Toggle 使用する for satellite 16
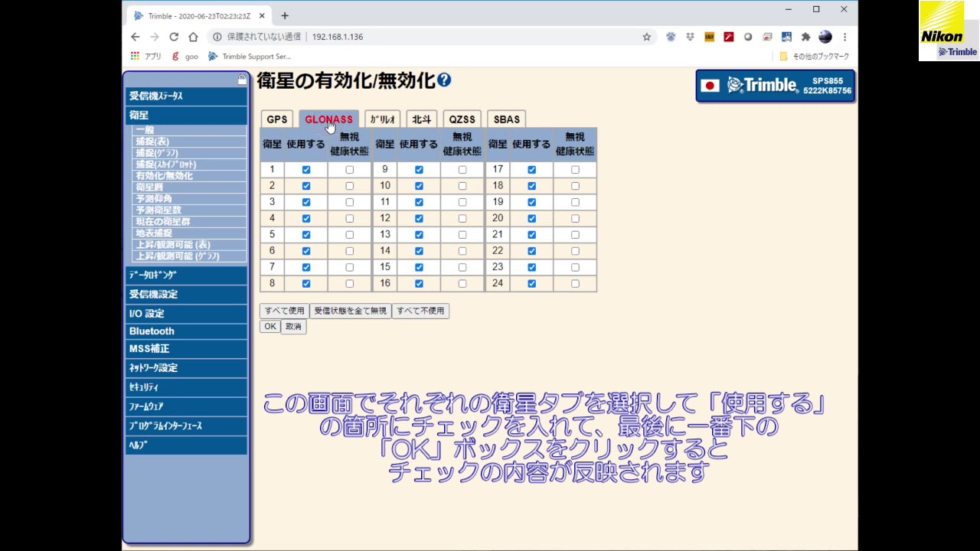Viewport: 980px width, 551px height. pyautogui.click(x=419, y=284)
